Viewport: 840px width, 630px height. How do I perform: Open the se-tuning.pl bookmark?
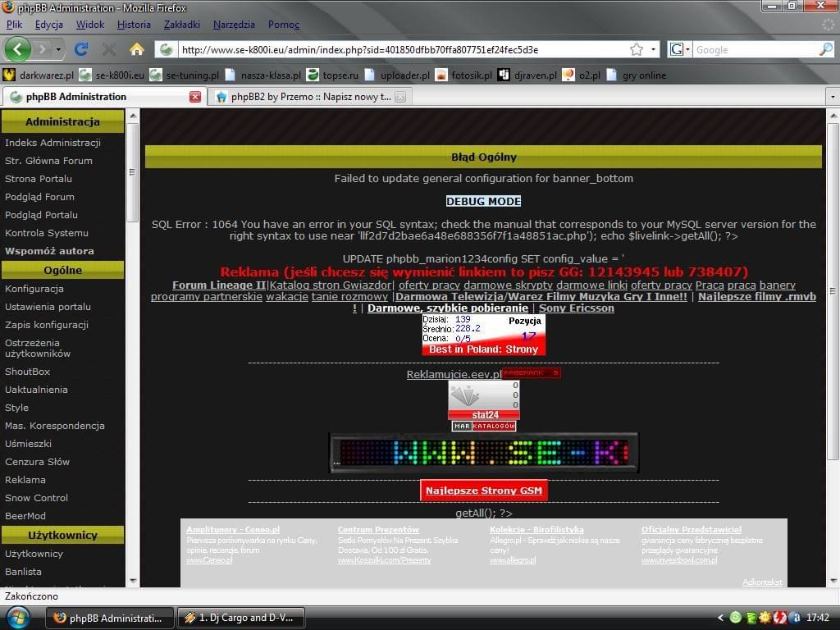(185, 75)
